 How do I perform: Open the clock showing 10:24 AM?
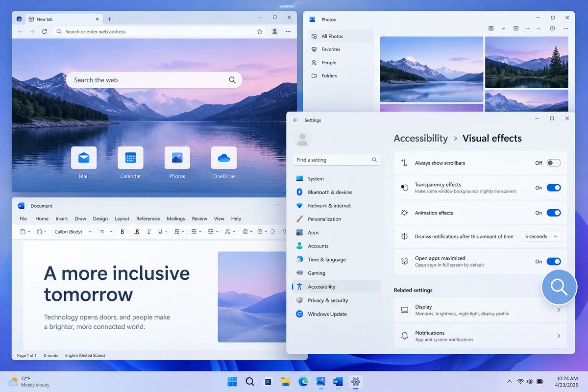[x=567, y=382]
